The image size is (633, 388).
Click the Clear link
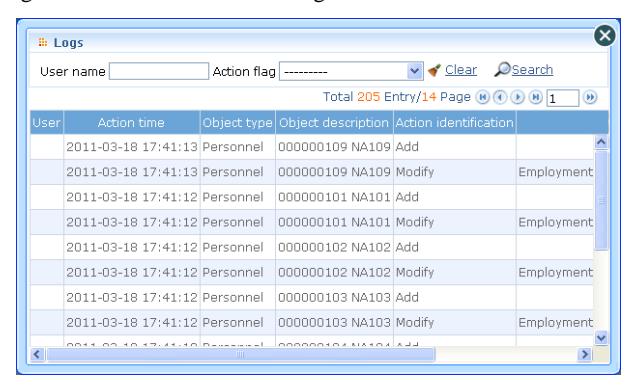click(x=461, y=70)
